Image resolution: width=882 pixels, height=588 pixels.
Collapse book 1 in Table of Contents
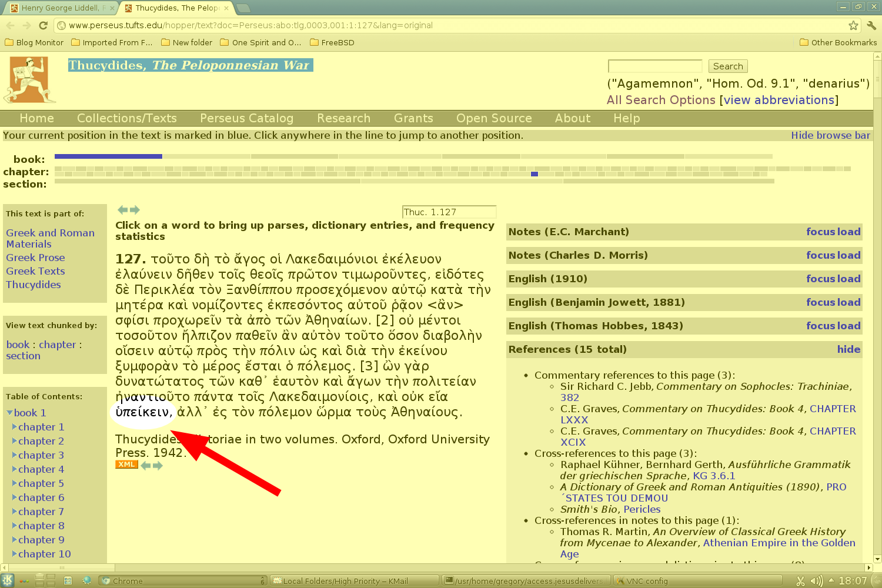(9, 412)
